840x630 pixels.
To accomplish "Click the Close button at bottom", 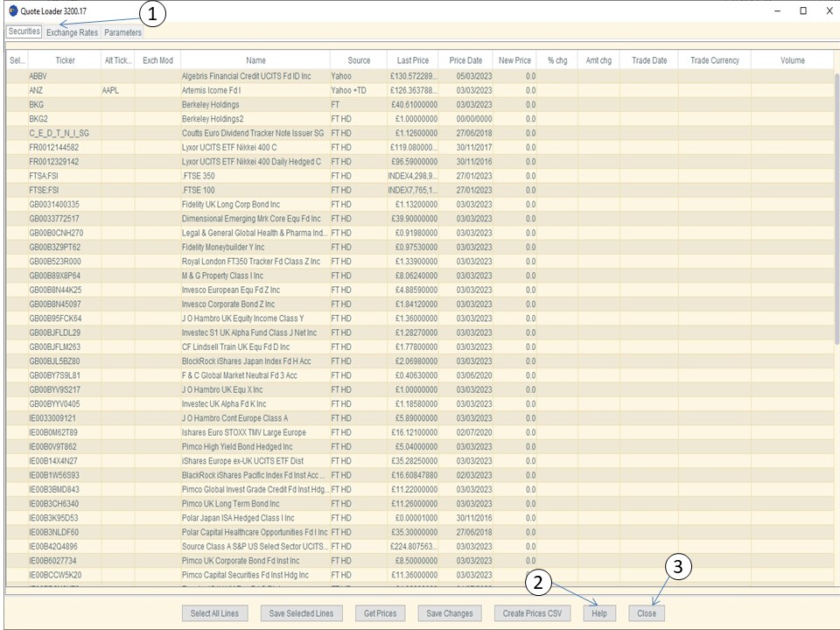I will (x=647, y=613).
